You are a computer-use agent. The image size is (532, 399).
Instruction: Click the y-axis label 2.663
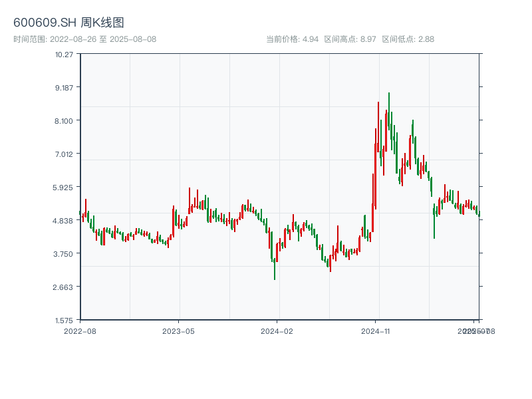tap(63, 287)
